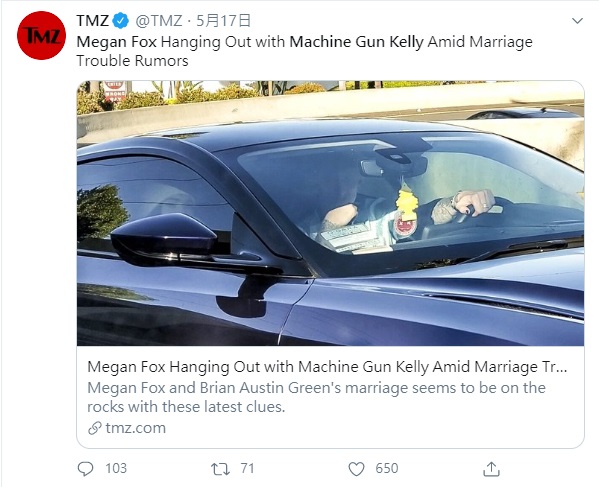This screenshot has height=487, width=599.
Task: Reply using the speech bubble icon
Action: point(85,469)
